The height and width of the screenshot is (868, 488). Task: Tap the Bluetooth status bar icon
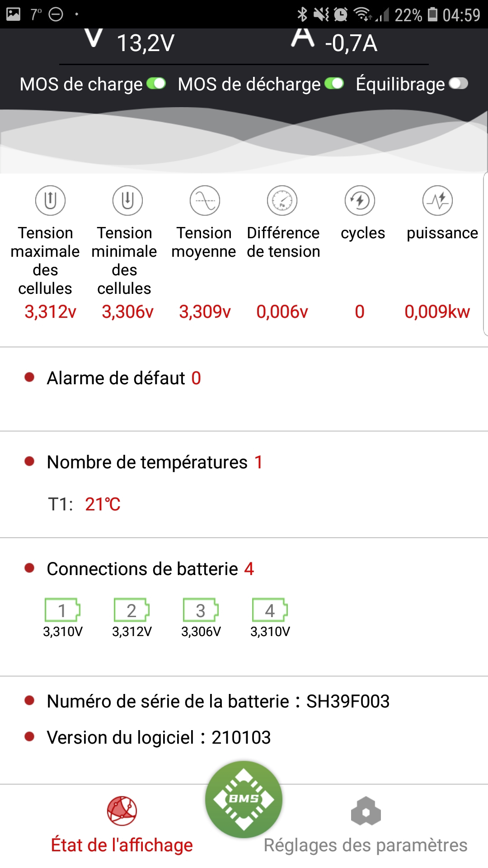(302, 14)
